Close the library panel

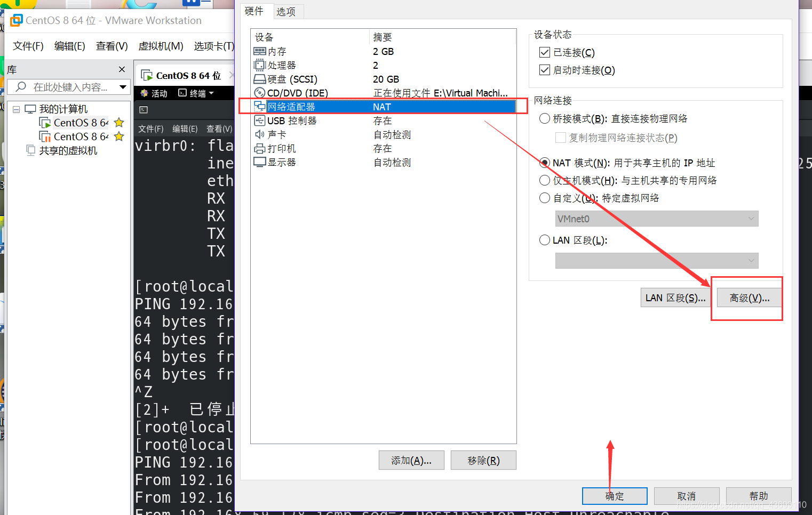pyautogui.click(x=122, y=69)
